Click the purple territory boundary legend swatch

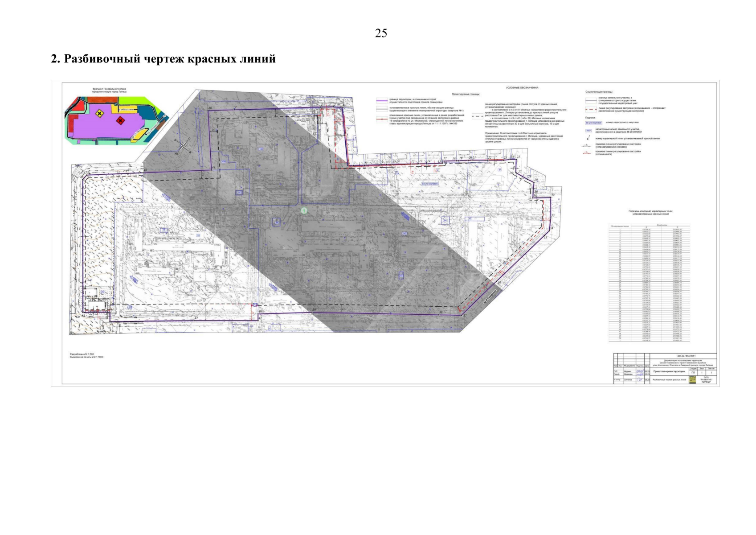pyautogui.click(x=382, y=101)
